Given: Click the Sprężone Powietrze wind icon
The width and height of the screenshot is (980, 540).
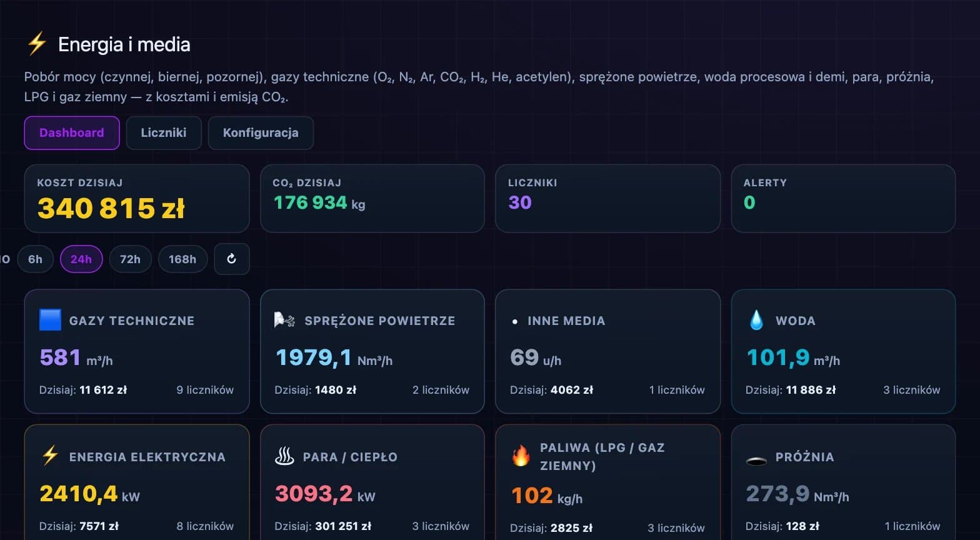Looking at the screenshot, I should [285, 320].
